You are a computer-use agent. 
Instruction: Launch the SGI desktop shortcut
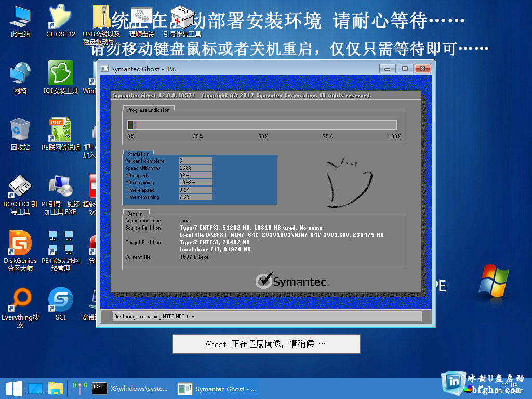click(61, 304)
